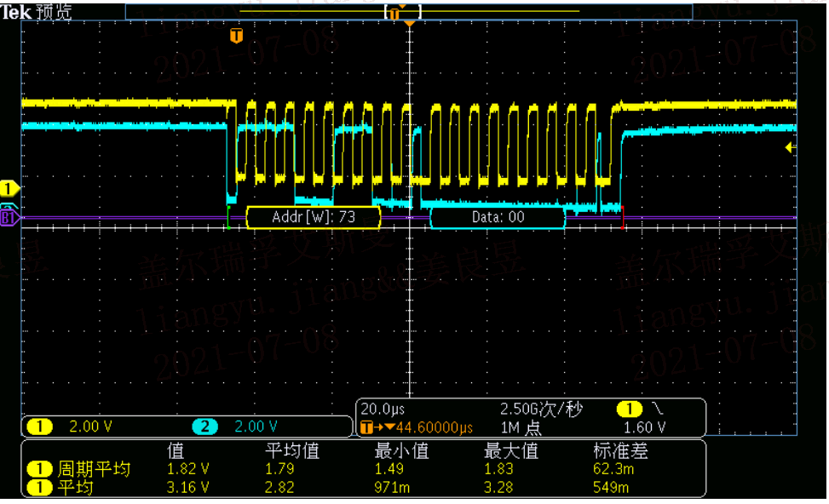The image size is (829, 504).
Task: Select the Addr[W]: 73 decode box
Action: point(314,217)
